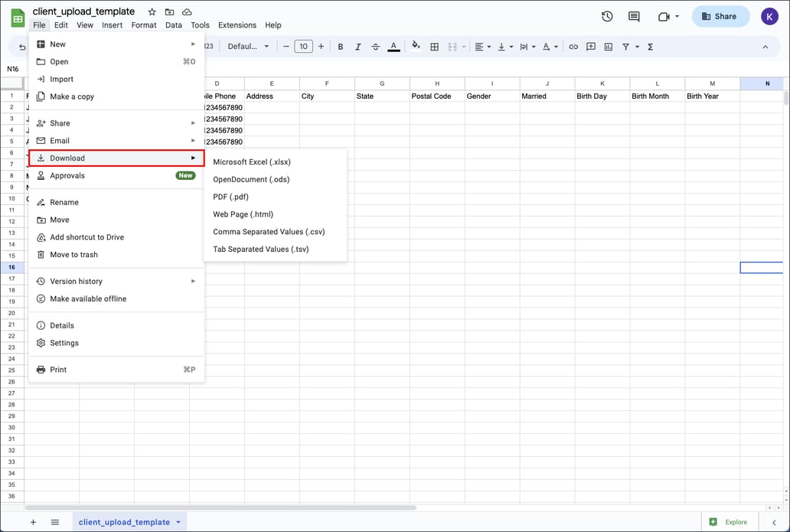This screenshot has width=790, height=532.
Task: Add a new sheet with plus
Action: click(33, 522)
